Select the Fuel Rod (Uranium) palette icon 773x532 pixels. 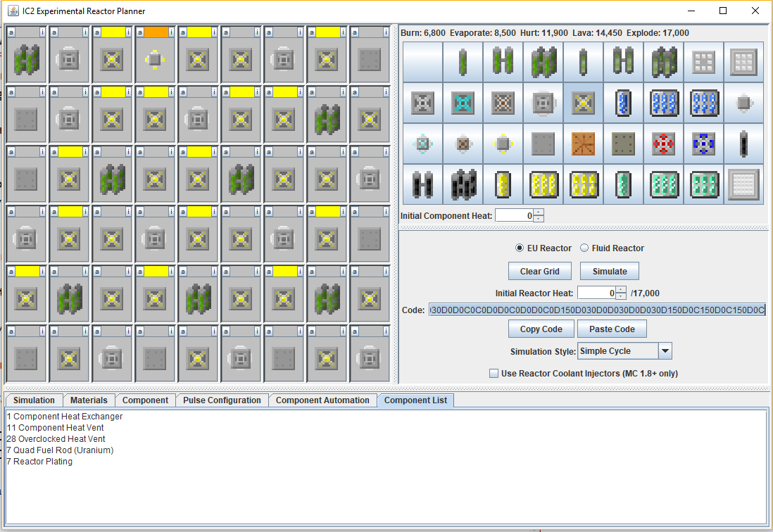(x=463, y=62)
